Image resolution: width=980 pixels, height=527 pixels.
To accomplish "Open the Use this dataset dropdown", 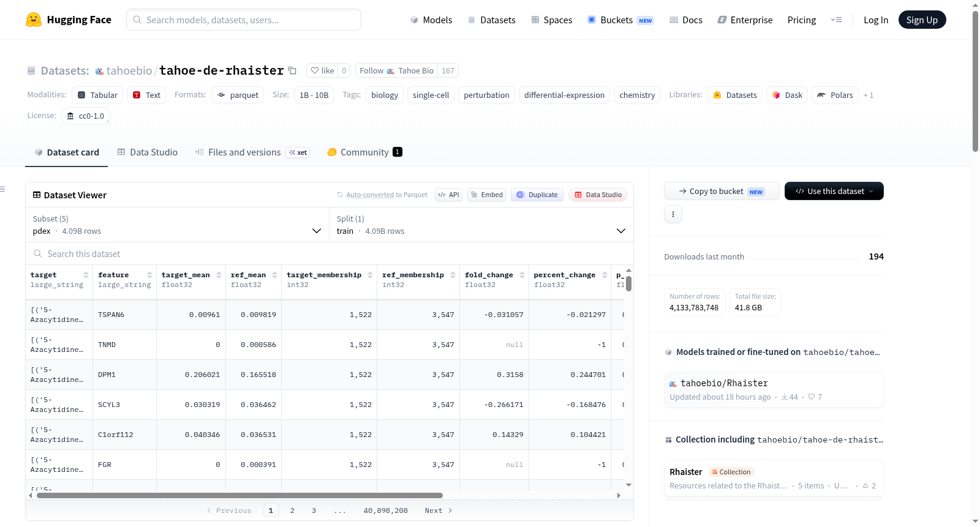I will (834, 191).
